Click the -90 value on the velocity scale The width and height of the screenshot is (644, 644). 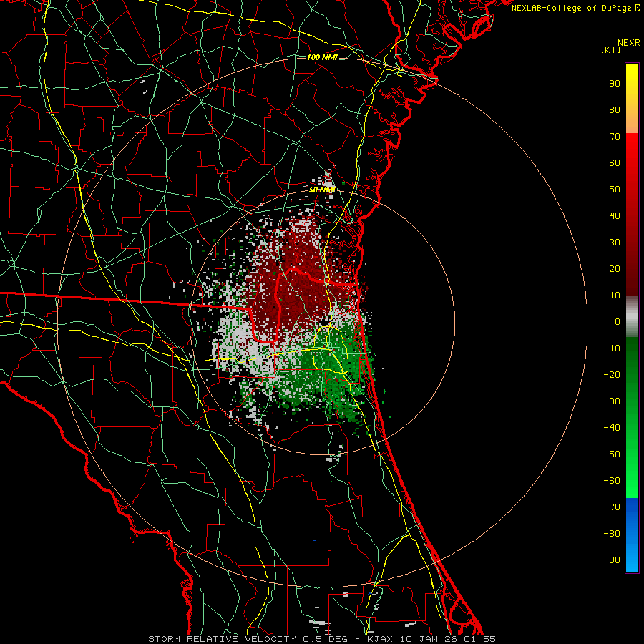point(612,560)
